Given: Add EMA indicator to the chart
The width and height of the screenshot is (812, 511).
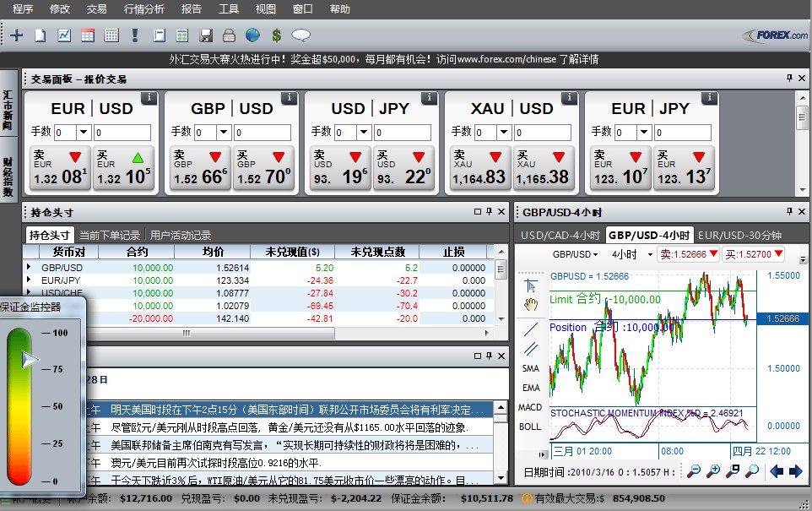Looking at the screenshot, I should click(x=531, y=388).
